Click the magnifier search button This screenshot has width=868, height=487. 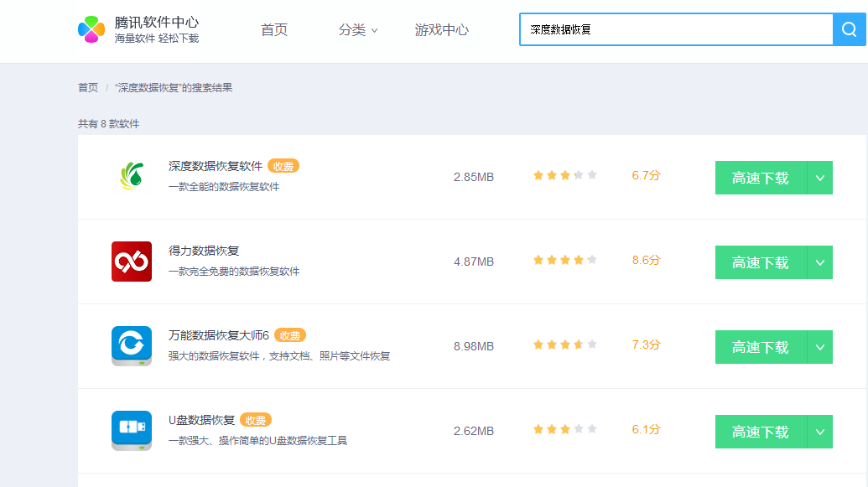(x=850, y=29)
